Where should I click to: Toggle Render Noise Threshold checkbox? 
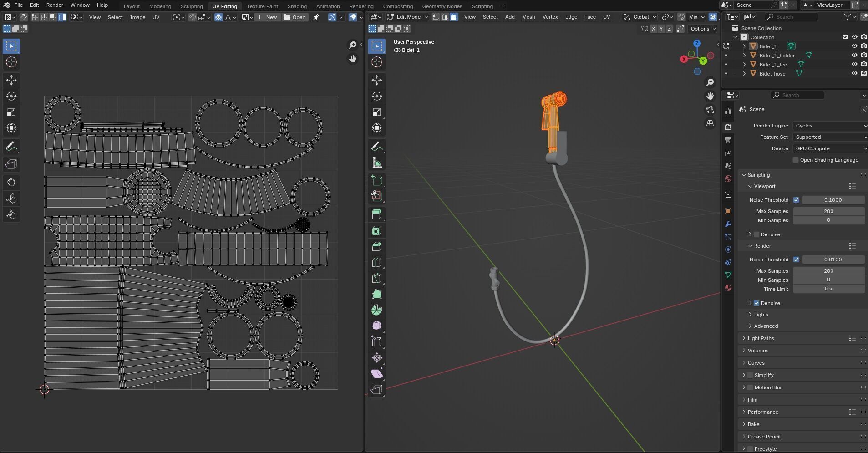pos(796,260)
